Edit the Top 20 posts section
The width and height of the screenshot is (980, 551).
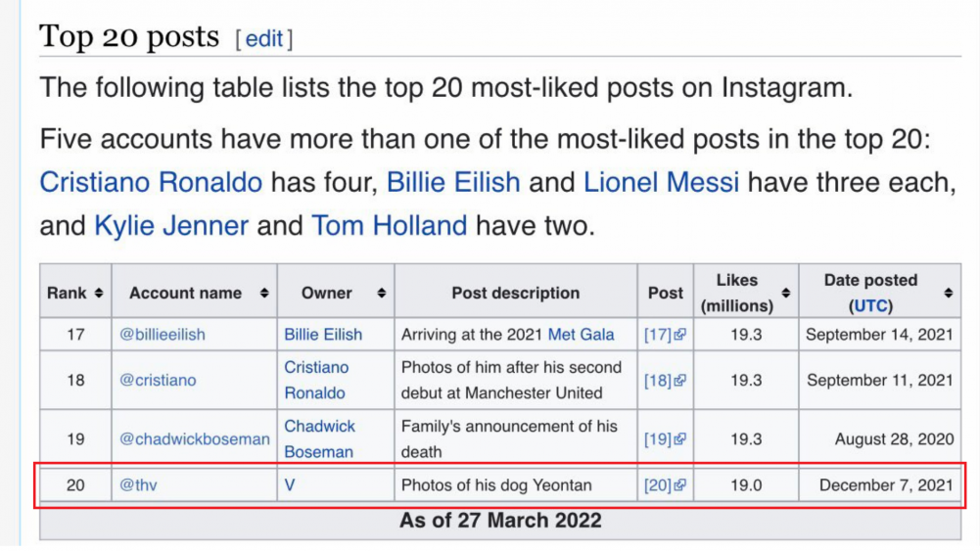click(x=263, y=39)
